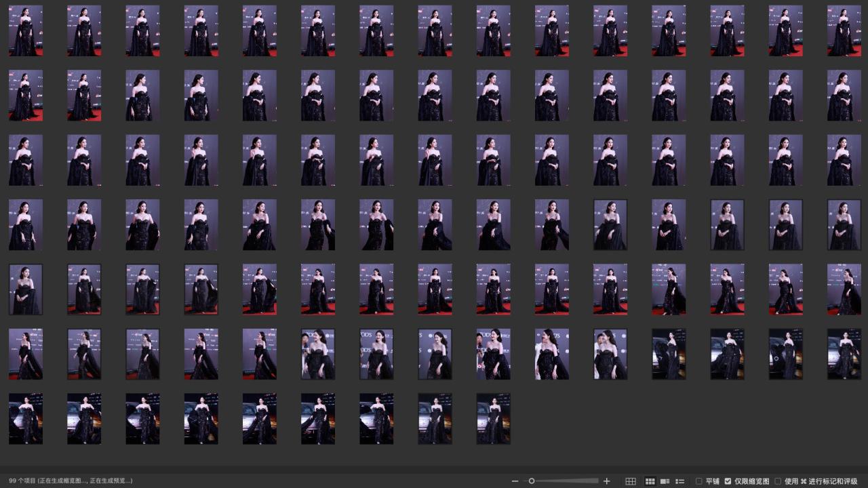This screenshot has height=488, width=868.
Task: Switch to the list view icon
Action: click(680, 481)
